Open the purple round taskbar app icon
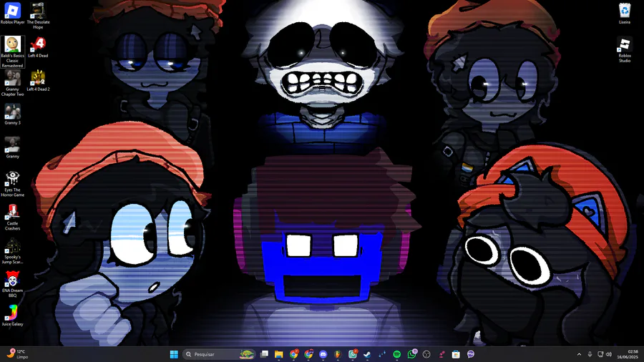The height and width of the screenshot is (362, 644). (x=471, y=354)
